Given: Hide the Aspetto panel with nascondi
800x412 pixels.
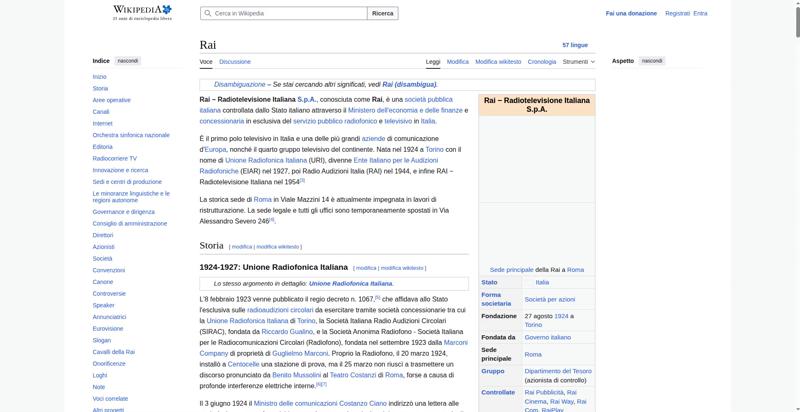Looking at the screenshot, I should coord(651,61).
